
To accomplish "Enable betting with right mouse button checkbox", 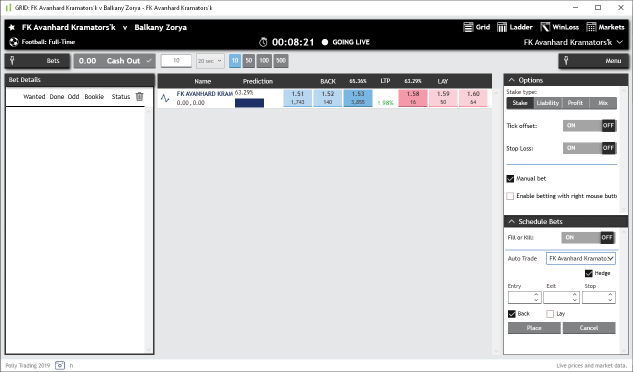I will click(x=510, y=196).
